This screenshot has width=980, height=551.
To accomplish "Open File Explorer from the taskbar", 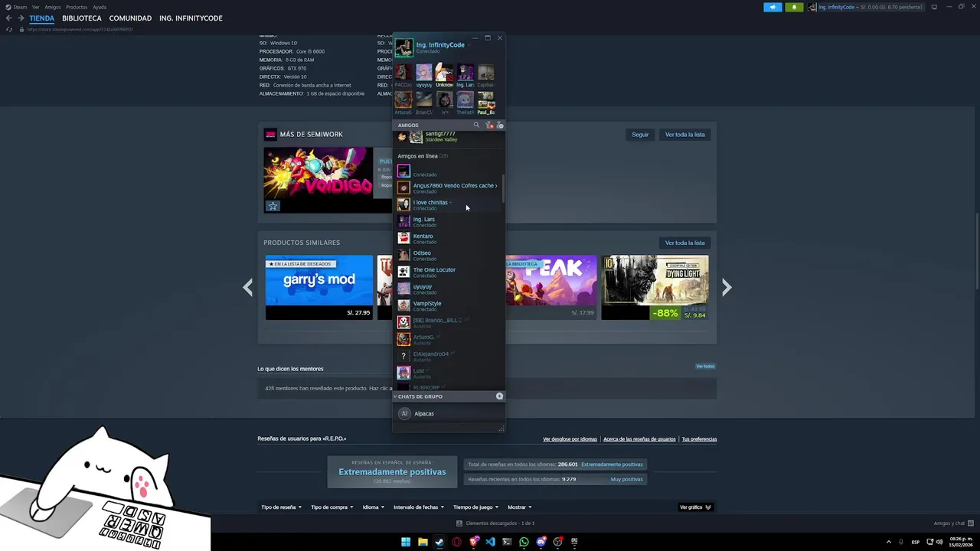I will pyautogui.click(x=423, y=542).
